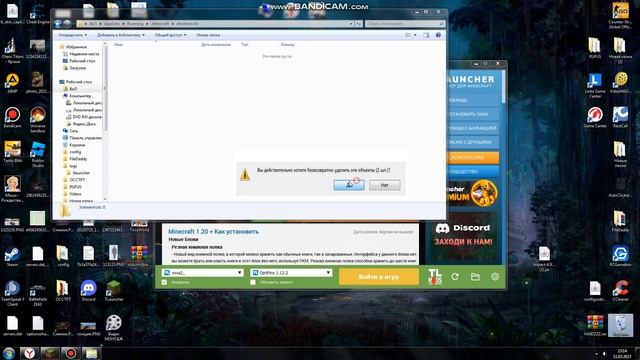The height and width of the screenshot is (360, 640).
Task: Toggle the Обновить клиент checkbox
Action: (x=253, y=282)
